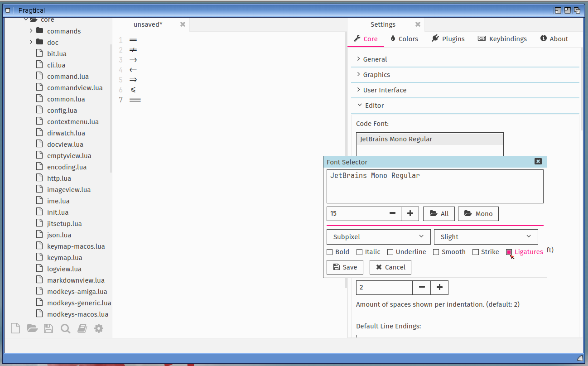
Task: Expand the User Interface settings section
Action: click(x=465, y=90)
